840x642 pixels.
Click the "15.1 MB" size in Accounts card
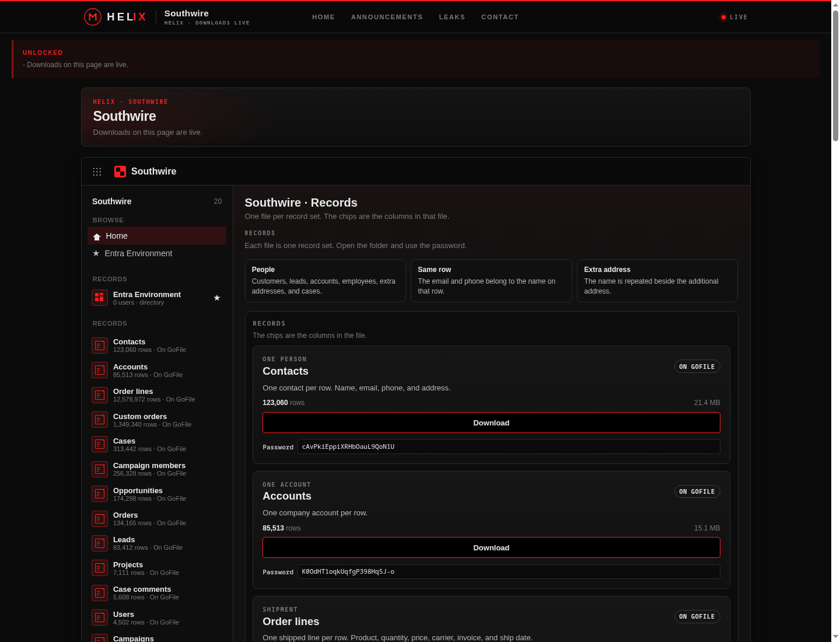point(707,528)
